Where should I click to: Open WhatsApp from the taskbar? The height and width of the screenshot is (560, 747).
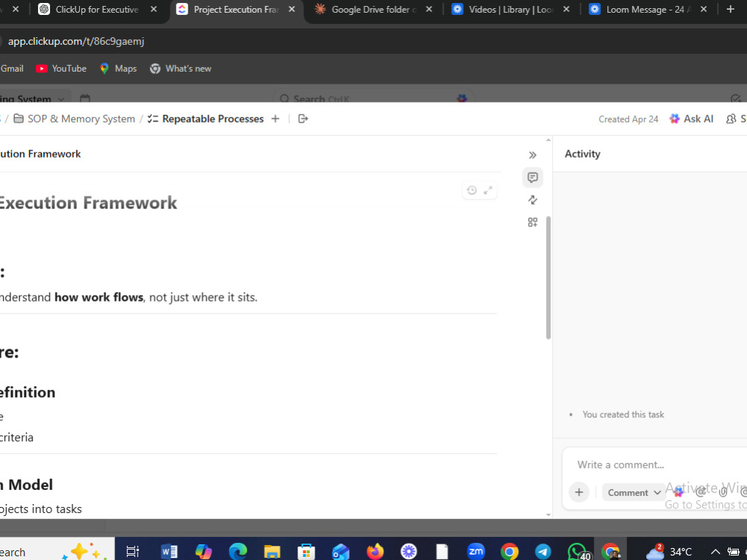(578, 552)
